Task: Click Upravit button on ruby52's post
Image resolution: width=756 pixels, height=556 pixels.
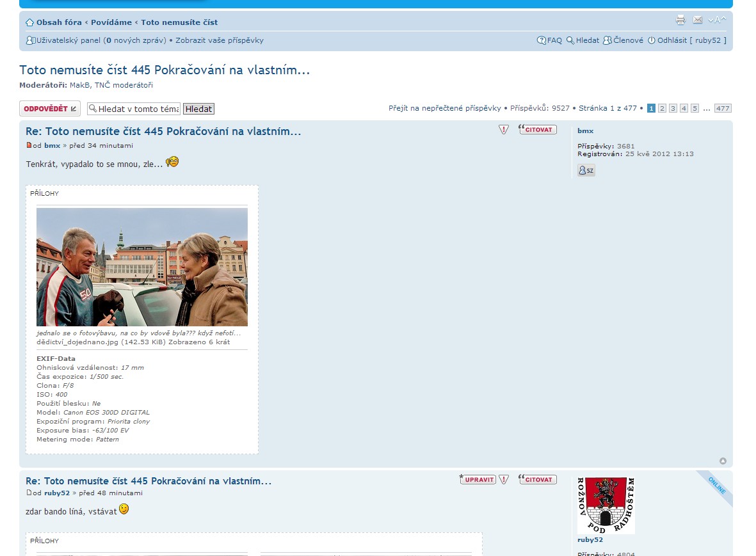Action: point(478,479)
